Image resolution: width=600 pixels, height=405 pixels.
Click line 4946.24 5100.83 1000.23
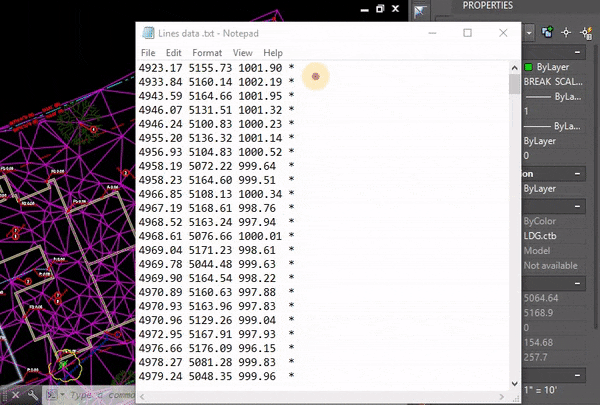coord(217,124)
